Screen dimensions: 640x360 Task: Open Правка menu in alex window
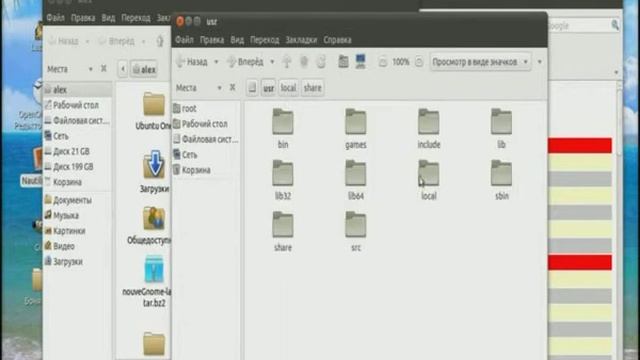(83, 18)
